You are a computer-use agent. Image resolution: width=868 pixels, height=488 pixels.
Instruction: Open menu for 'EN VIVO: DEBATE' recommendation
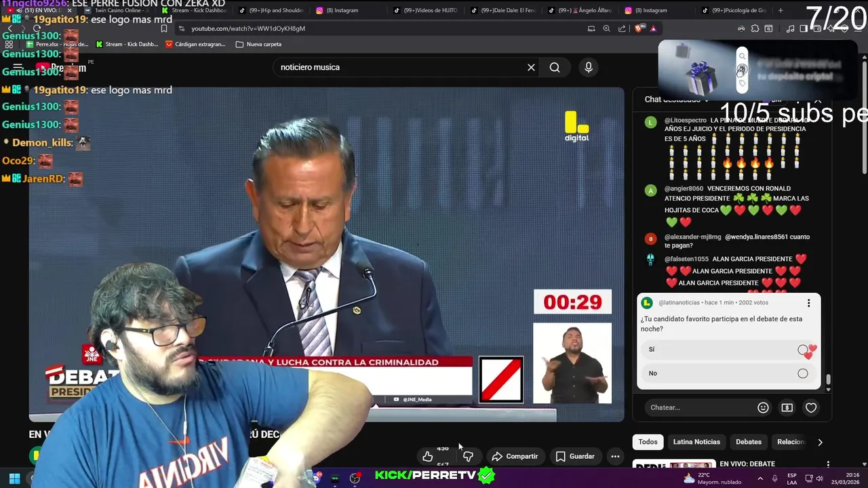[827, 465]
